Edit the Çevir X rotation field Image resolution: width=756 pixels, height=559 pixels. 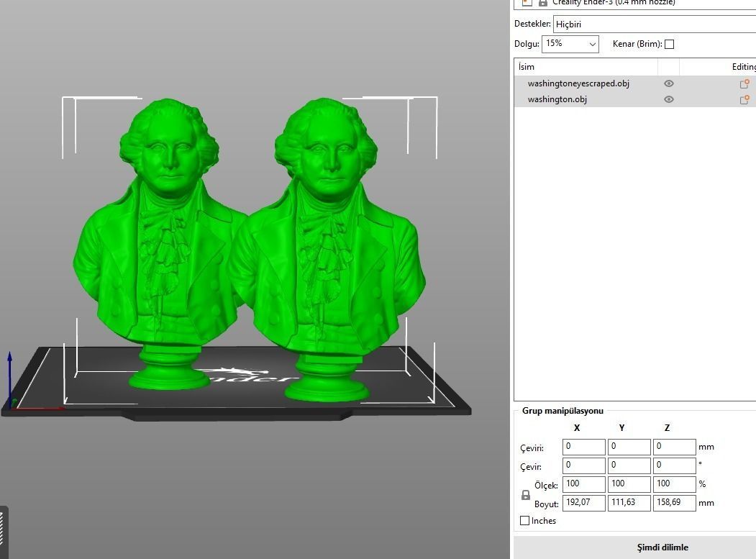point(584,465)
